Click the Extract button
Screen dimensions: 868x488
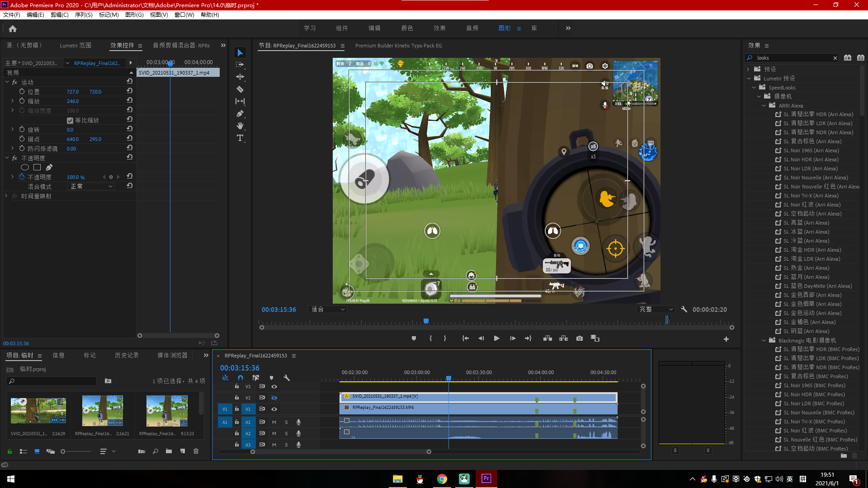563,338
